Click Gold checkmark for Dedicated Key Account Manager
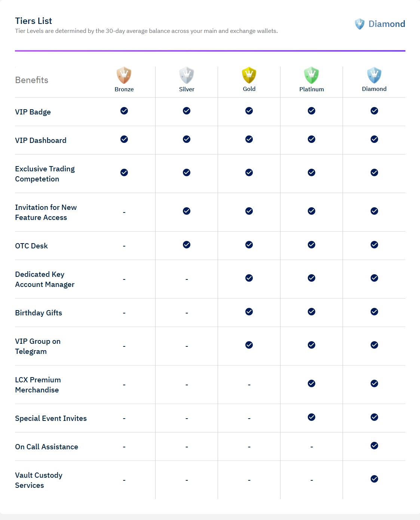Image resolution: width=420 pixels, height=520 pixels. click(x=249, y=278)
